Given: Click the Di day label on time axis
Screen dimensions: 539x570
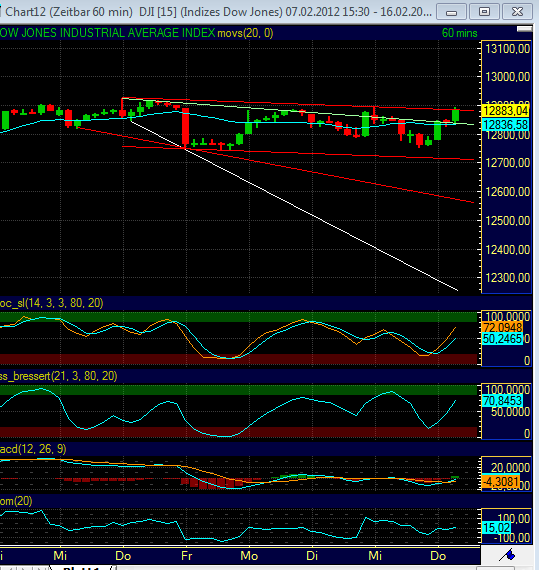Looking at the screenshot, I should tap(312, 556).
